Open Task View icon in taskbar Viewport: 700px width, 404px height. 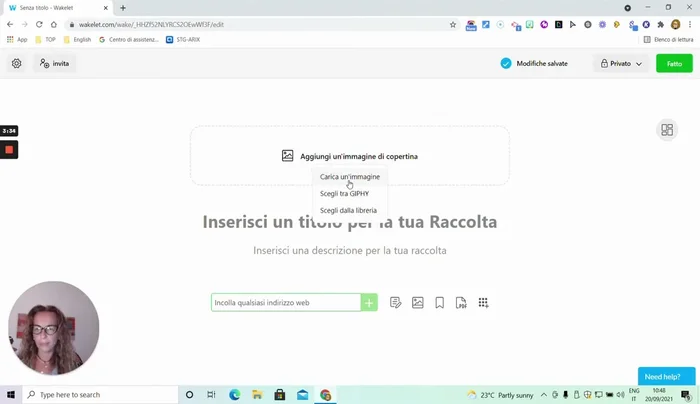pyautogui.click(x=211, y=395)
